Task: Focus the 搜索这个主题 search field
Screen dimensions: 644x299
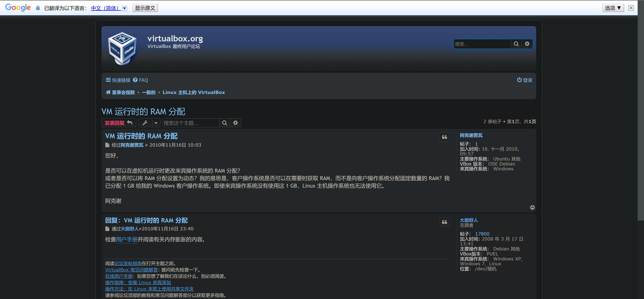Action: [191, 123]
